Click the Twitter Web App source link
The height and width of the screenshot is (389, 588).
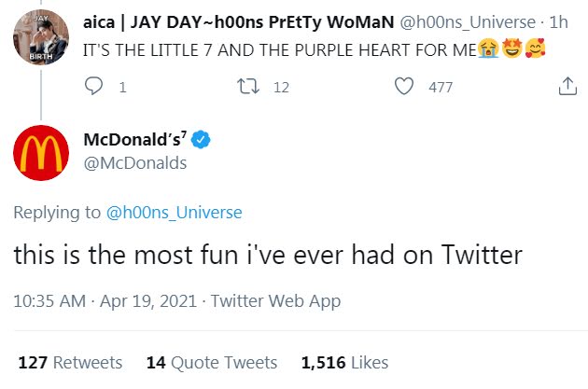point(275,300)
